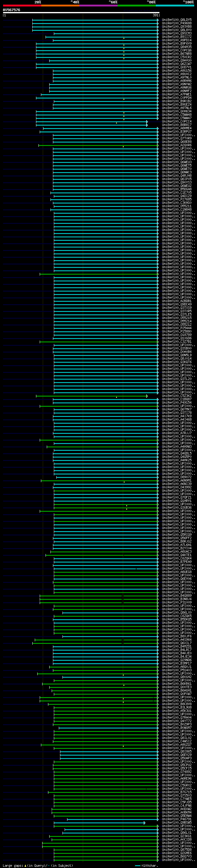Select hit UniRef100_Q9AVU0
The height and width of the screenshot is (868, 197).
[x=177, y=60]
